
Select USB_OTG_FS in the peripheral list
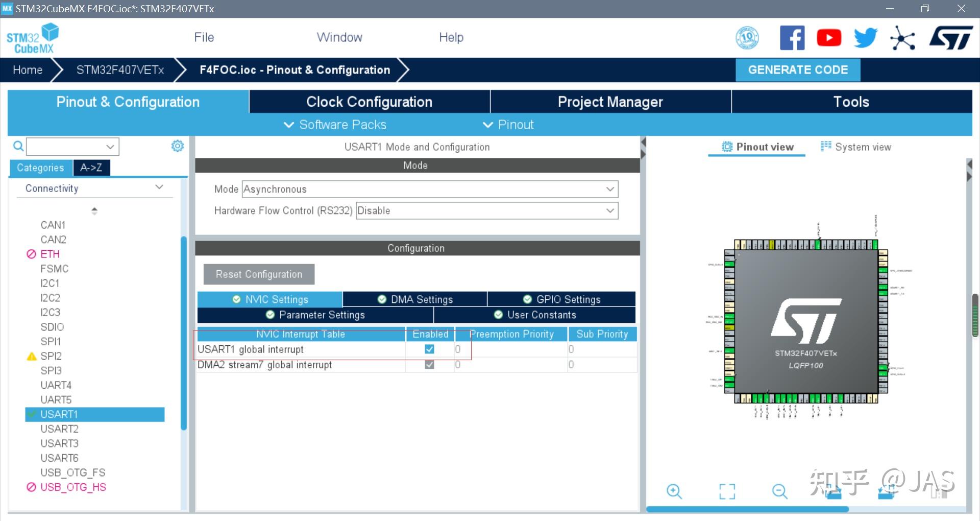tap(73, 472)
